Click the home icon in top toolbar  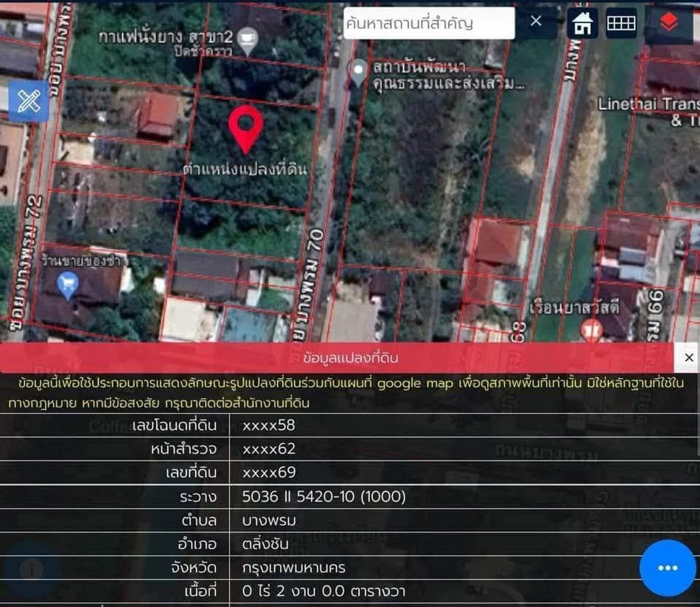click(x=582, y=23)
